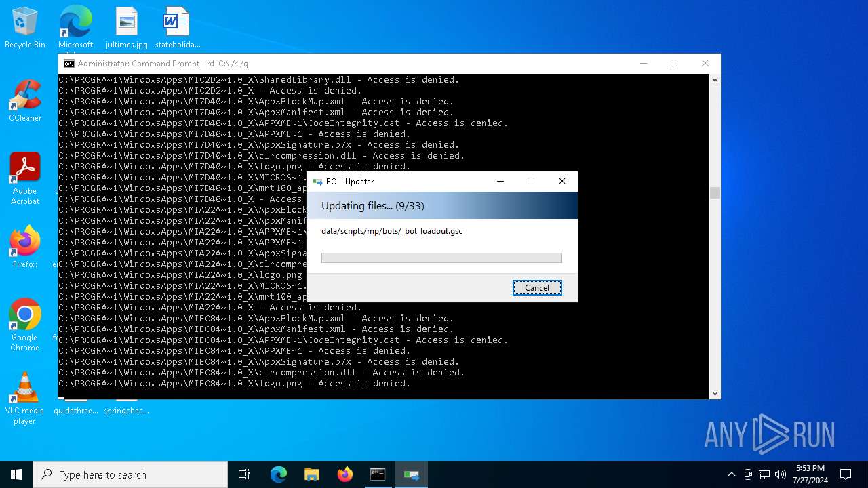Click SharedLibrary.dll access denied line
868x488 pixels.
point(259,80)
